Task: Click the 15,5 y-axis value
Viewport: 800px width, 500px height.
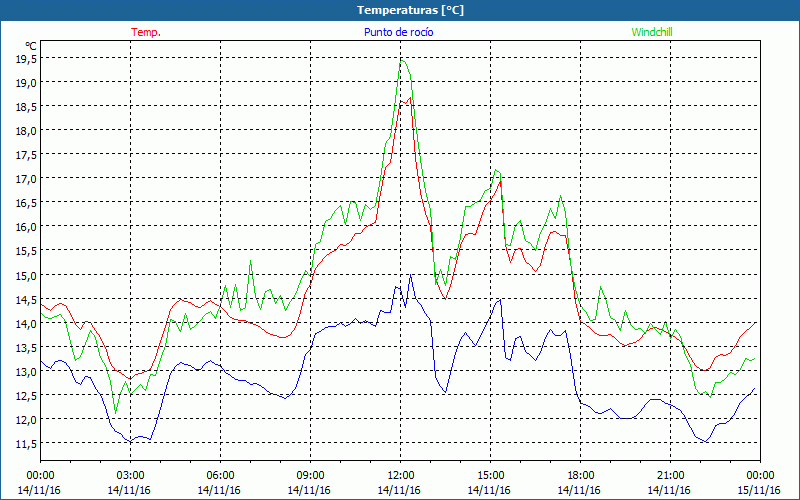Action: coord(26,251)
